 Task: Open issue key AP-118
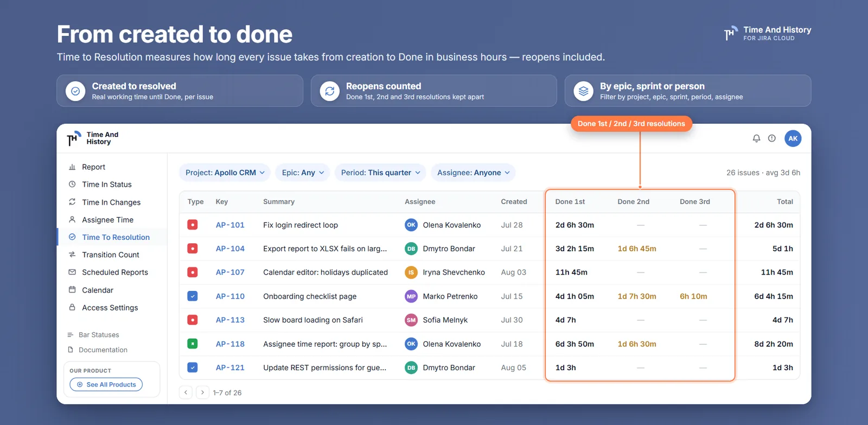230,344
